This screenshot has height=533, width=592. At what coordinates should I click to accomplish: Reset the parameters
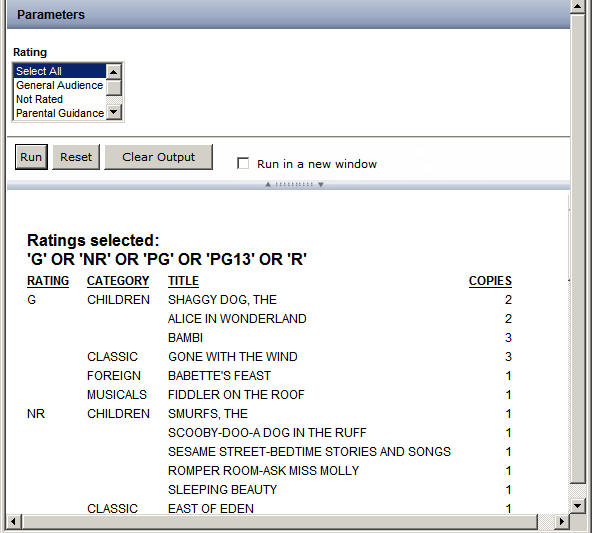pyautogui.click(x=76, y=157)
